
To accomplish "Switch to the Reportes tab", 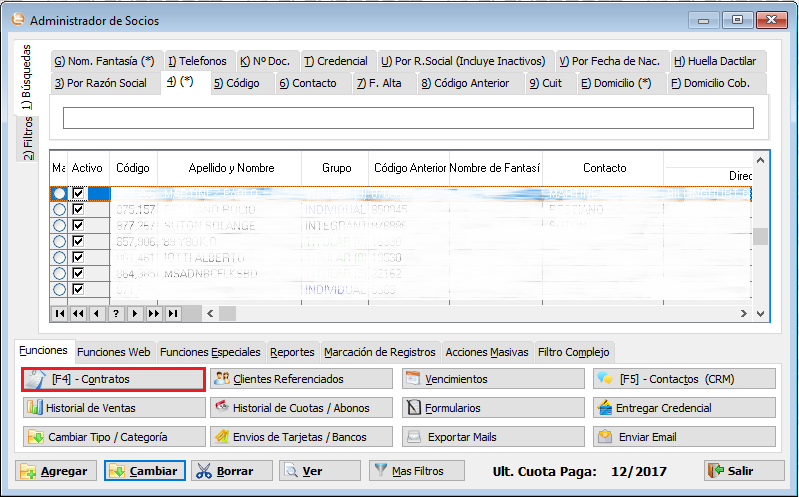I will pyautogui.click(x=292, y=352).
